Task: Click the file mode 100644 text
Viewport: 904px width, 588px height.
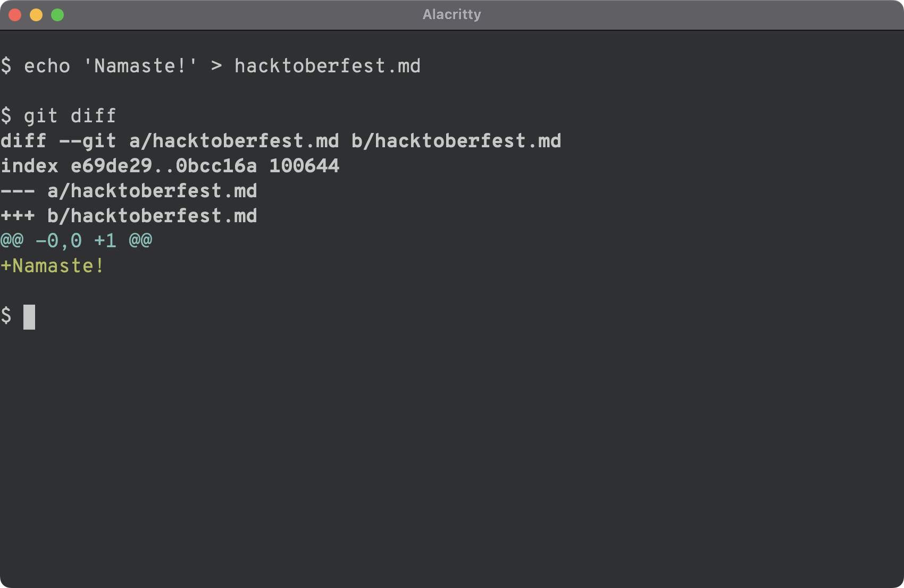Action: click(x=303, y=165)
